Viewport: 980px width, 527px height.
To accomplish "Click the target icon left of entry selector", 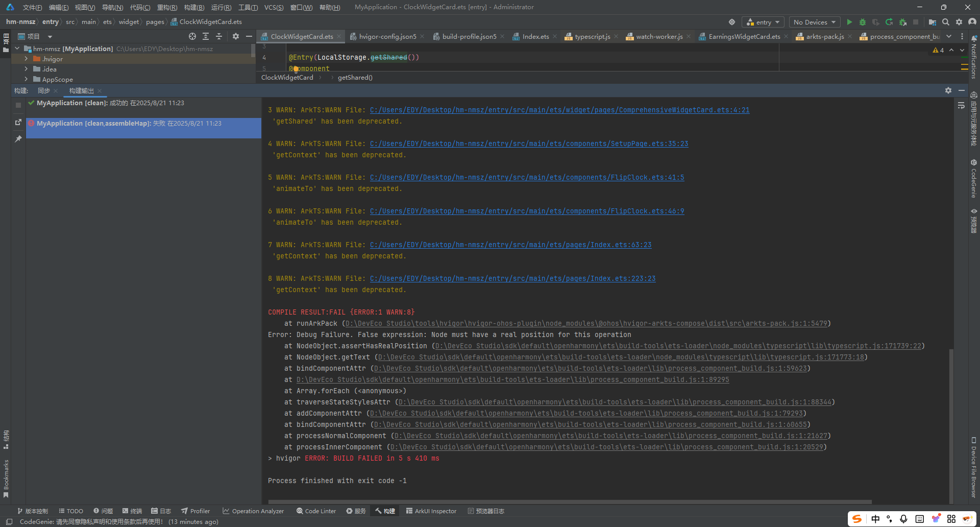I will 732,22.
